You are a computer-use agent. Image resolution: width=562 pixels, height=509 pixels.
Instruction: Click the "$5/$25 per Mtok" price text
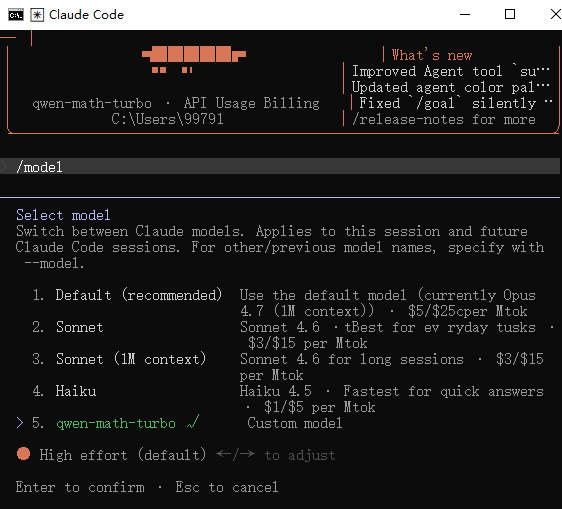[x=467, y=311]
